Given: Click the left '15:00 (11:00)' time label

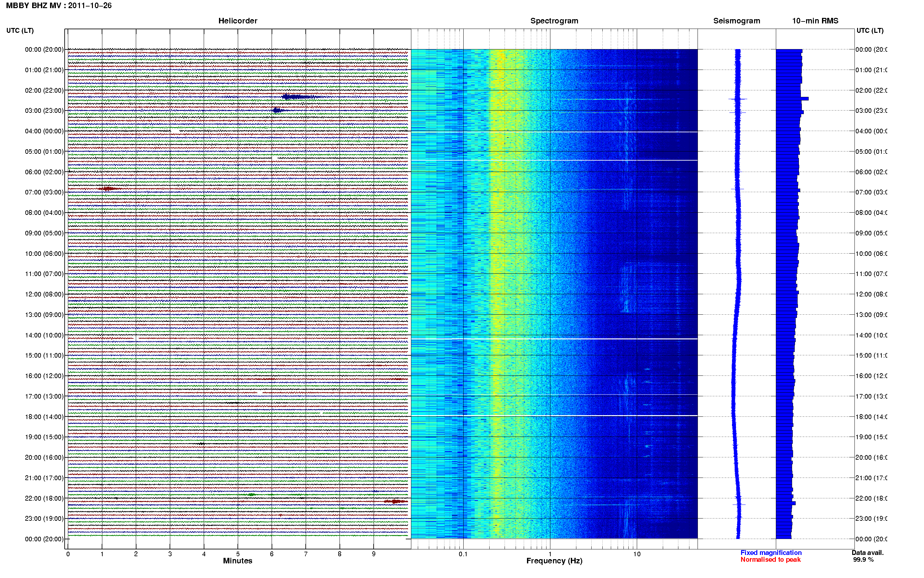Looking at the screenshot, I should pos(44,356).
